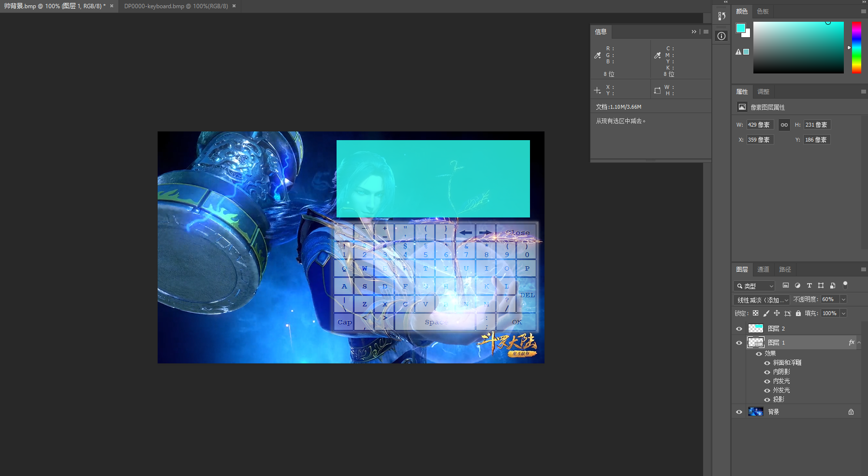868x476 pixels.
Task: Lock layer position
Action: click(x=777, y=313)
